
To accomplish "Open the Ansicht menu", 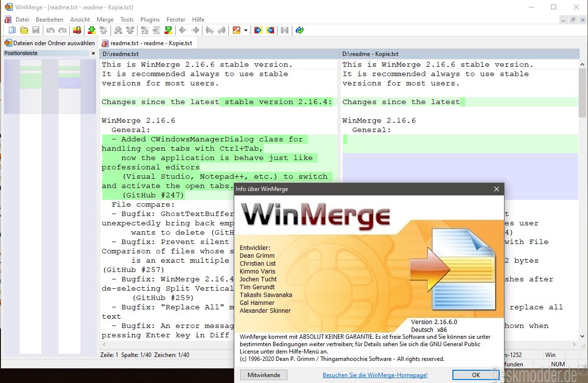I will pos(80,20).
